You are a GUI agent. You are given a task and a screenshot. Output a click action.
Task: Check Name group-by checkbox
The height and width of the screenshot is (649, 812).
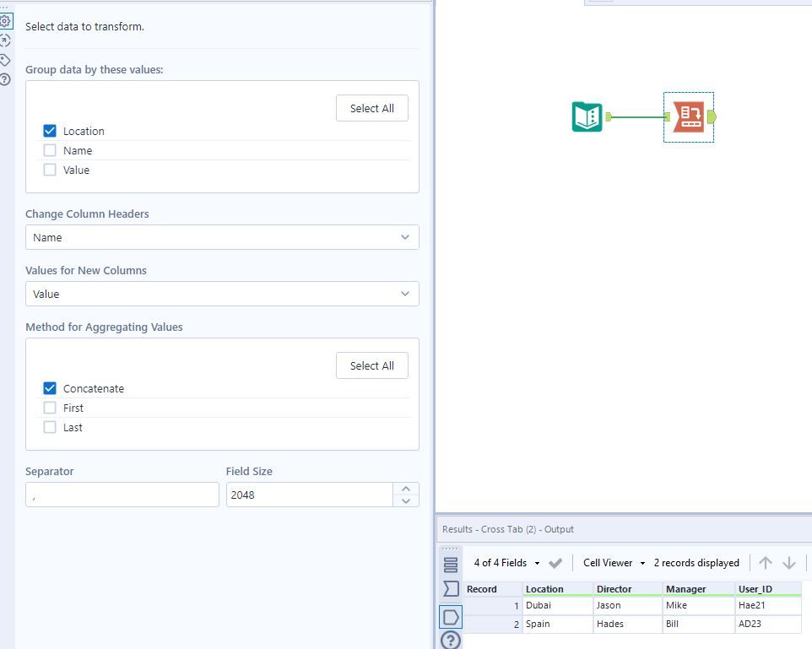tap(50, 150)
